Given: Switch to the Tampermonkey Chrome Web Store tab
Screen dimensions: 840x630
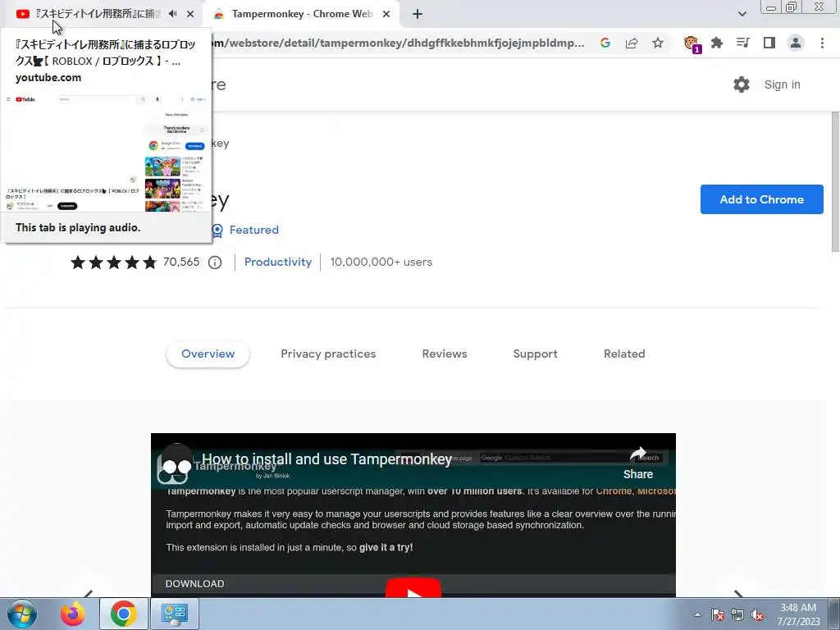Looking at the screenshot, I should point(302,14).
